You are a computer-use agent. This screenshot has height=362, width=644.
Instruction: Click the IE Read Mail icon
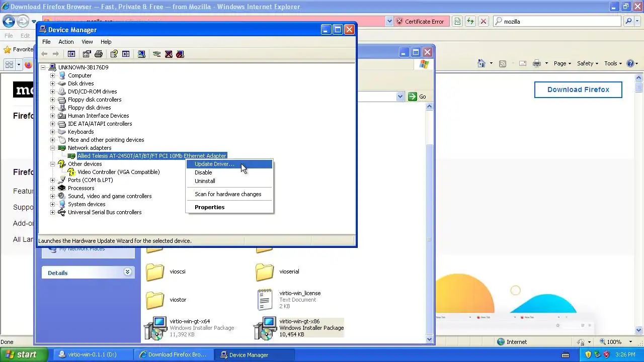coord(523,63)
